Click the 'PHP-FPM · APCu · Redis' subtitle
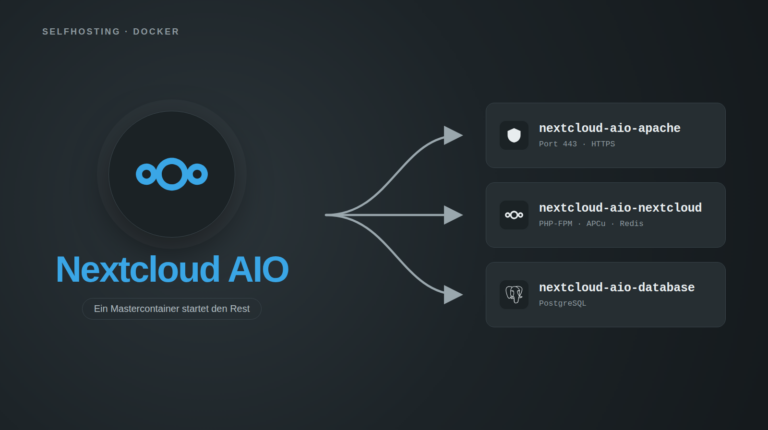Viewport: 768px width, 430px height. point(591,224)
